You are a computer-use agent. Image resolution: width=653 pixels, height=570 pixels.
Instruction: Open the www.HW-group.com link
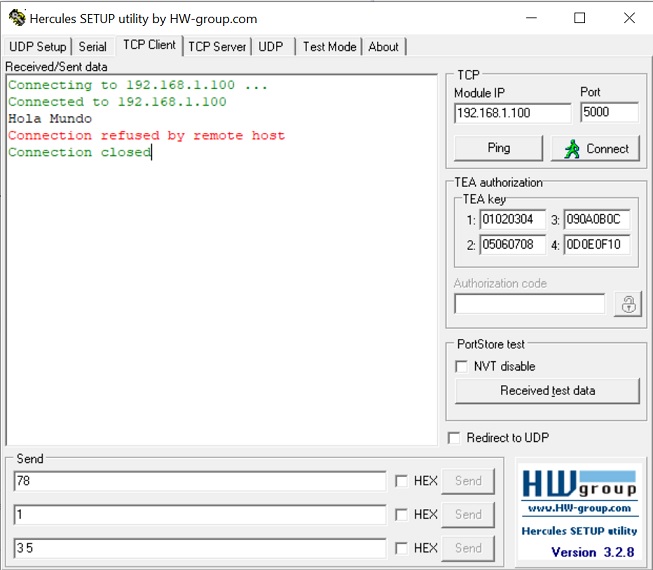coord(579,508)
